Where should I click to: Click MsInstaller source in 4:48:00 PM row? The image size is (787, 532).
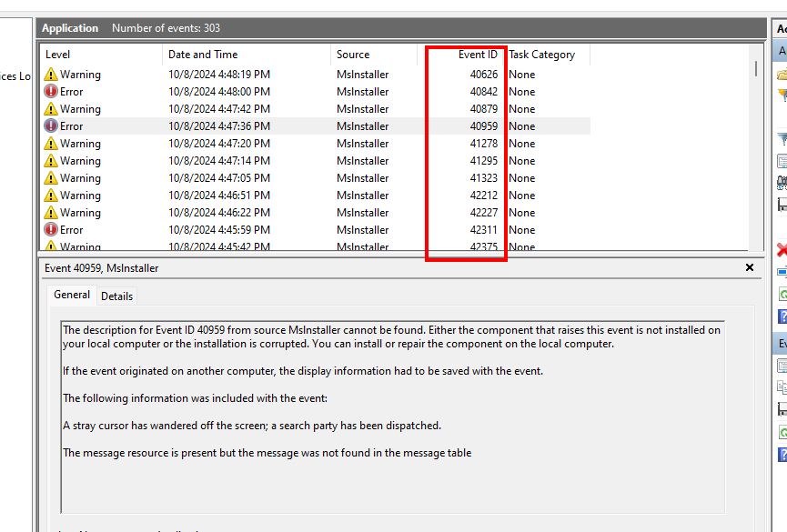[x=362, y=91]
